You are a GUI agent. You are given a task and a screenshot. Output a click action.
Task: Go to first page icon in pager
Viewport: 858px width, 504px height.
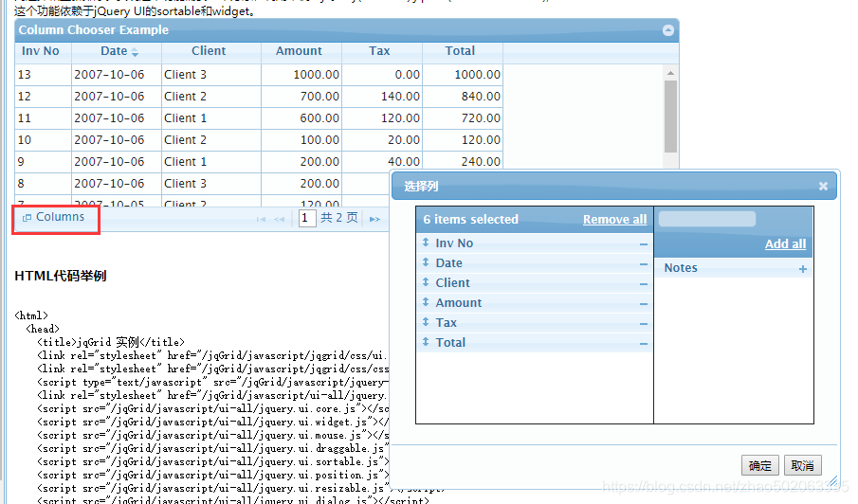coord(261,219)
